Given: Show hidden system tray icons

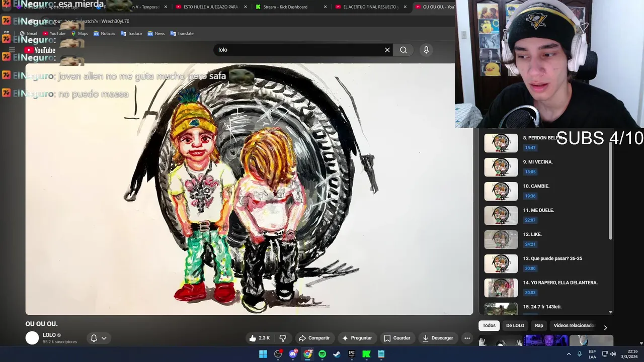Looking at the screenshot, I should tap(569, 354).
